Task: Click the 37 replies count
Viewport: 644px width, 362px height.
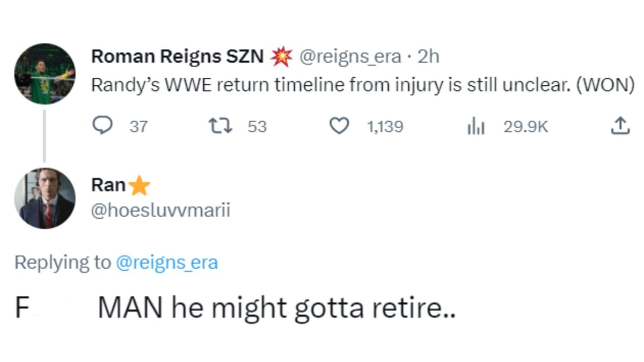Action: [140, 127]
